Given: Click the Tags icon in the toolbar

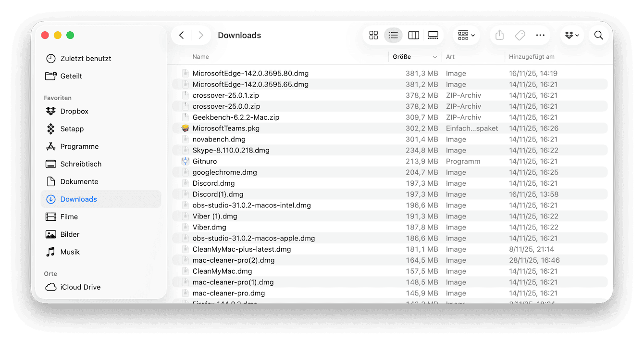Looking at the screenshot, I should click(520, 35).
